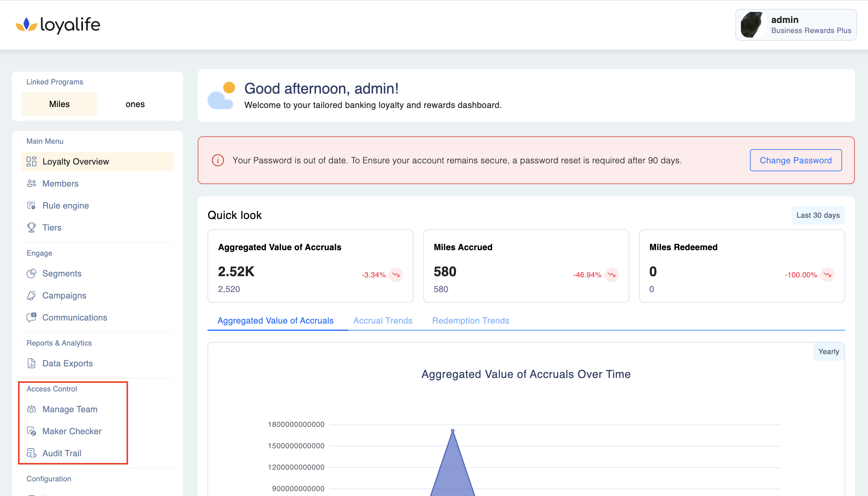The image size is (868, 496).
Task: Open the Yearly chart period dropdown
Action: 828,352
